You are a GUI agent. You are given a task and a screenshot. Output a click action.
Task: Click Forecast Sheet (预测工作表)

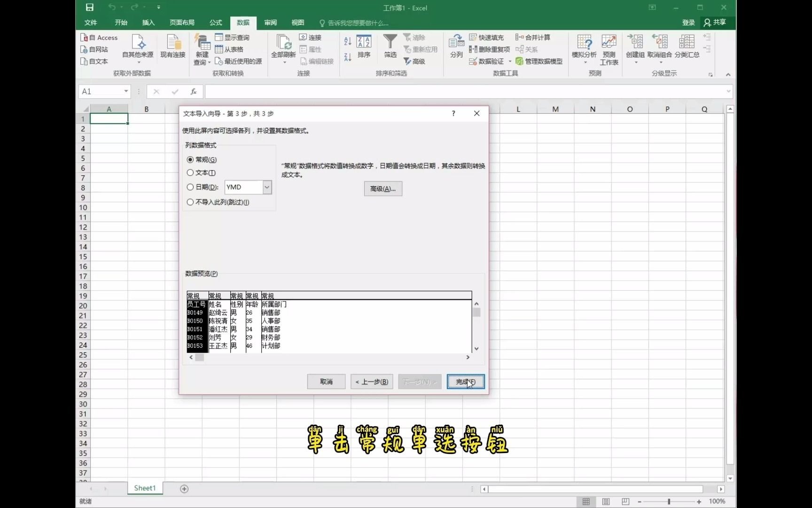(x=609, y=49)
